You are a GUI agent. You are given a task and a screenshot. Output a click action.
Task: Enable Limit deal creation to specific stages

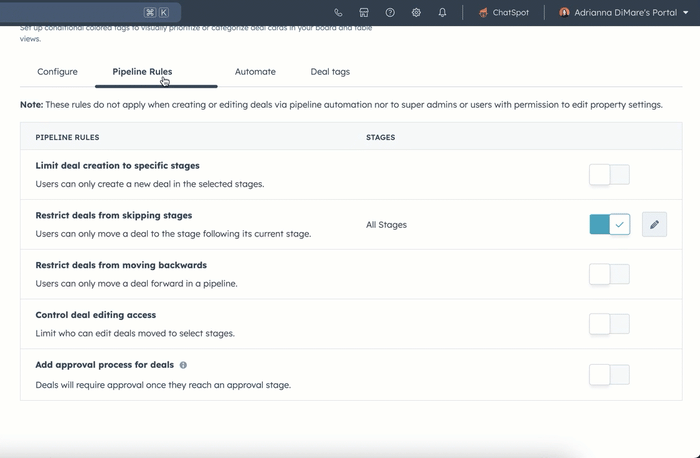609,175
